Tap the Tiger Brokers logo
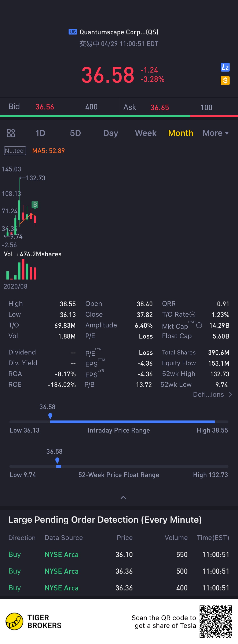 pos(14,622)
